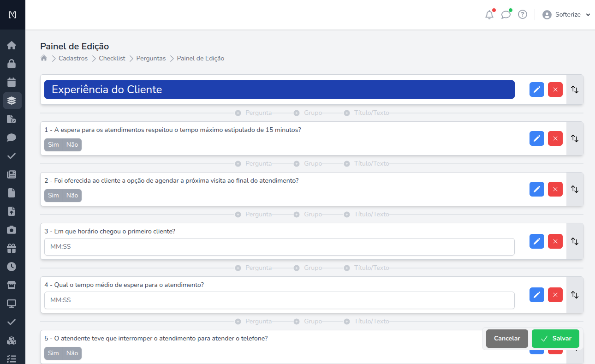
Task: Click reorder arrows on Experiência do Cliente row
Action: coord(575,90)
